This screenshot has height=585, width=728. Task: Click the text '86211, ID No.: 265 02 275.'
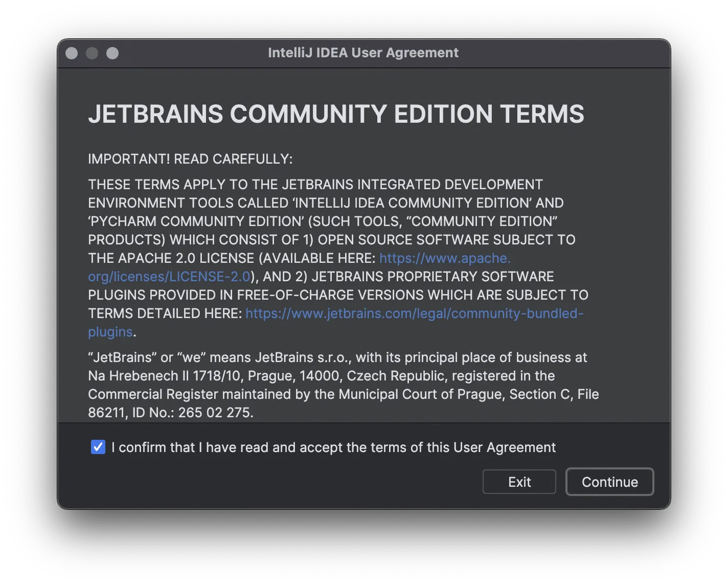point(171,413)
